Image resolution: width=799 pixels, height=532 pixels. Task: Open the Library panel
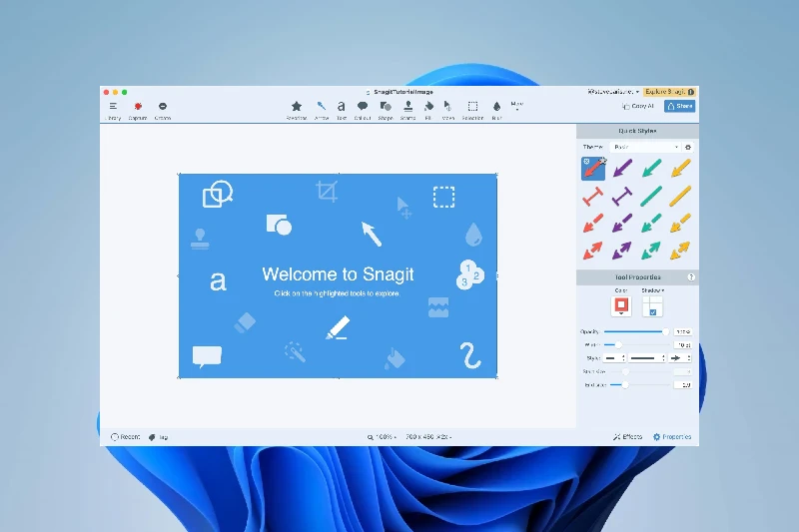pos(113,110)
